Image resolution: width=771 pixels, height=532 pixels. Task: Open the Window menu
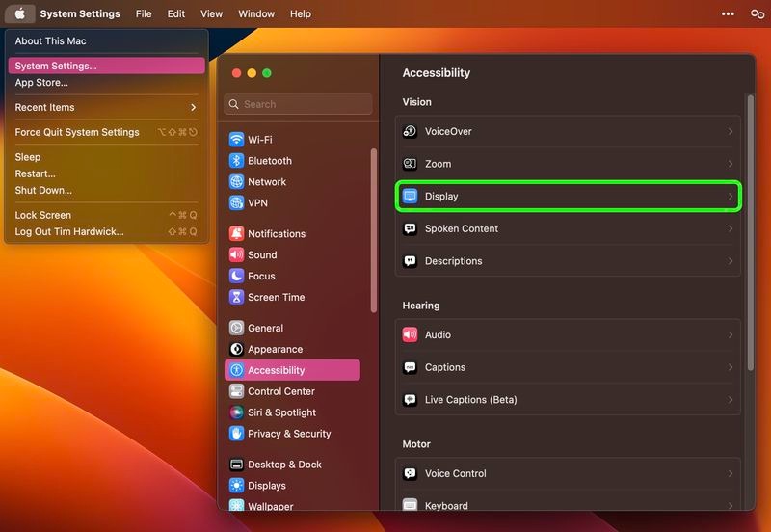pyautogui.click(x=256, y=13)
